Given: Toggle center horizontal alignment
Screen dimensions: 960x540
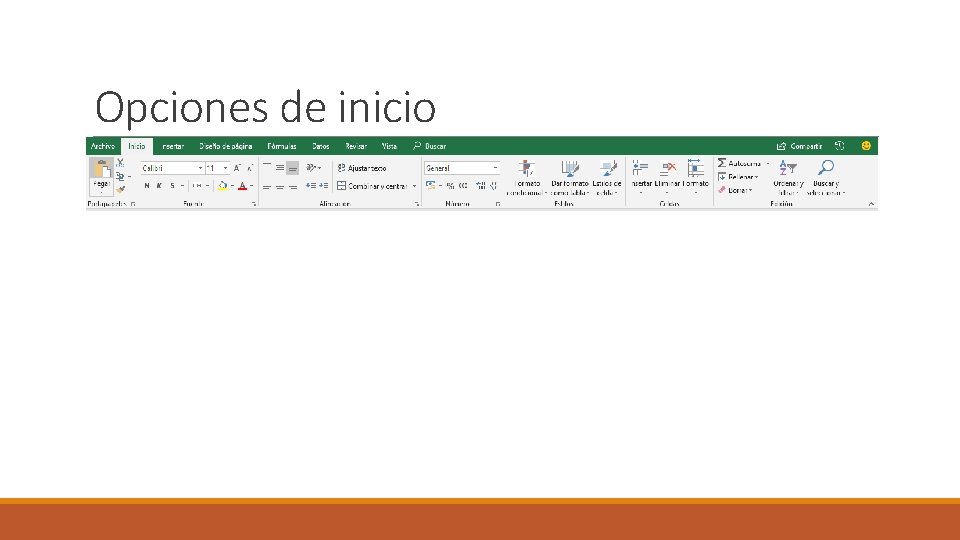Looking at the screenshot, I should 280,186.
